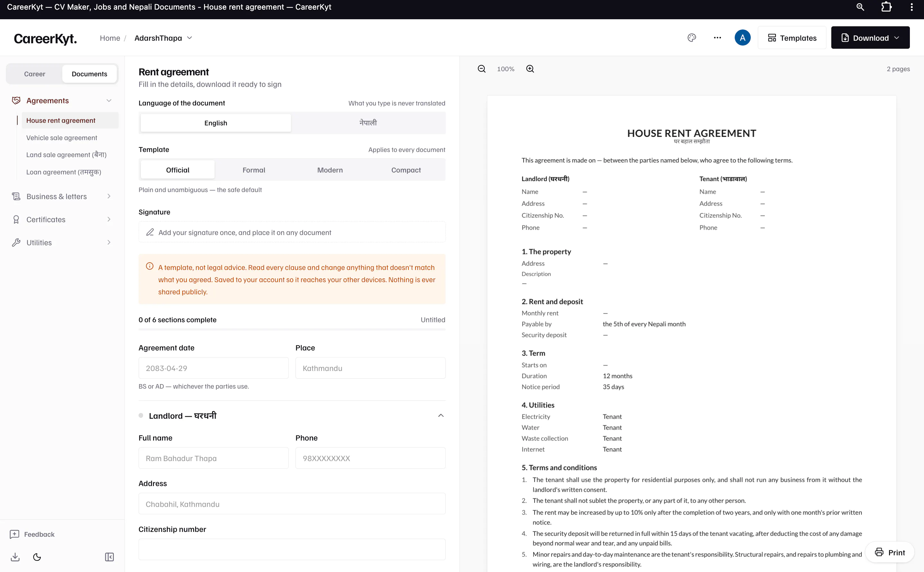Open the theme palette icon
924x572 pixels.
pos(692,38)
